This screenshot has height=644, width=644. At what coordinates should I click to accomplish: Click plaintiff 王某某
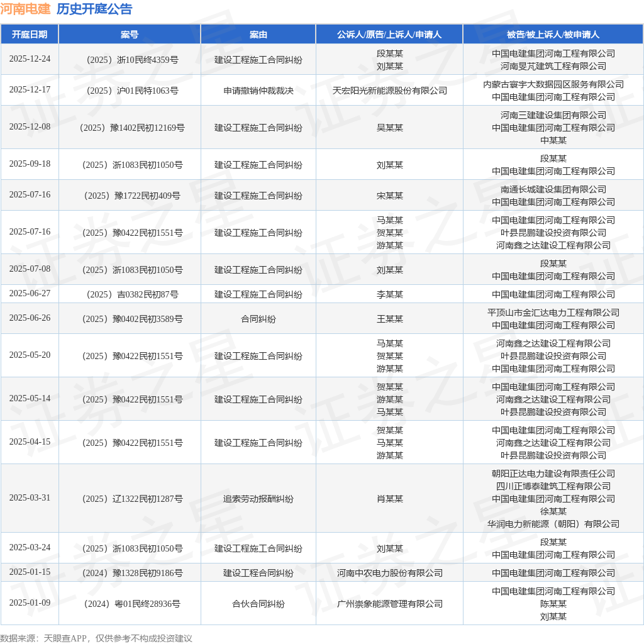pyautogui.click(x=389, y=319)
